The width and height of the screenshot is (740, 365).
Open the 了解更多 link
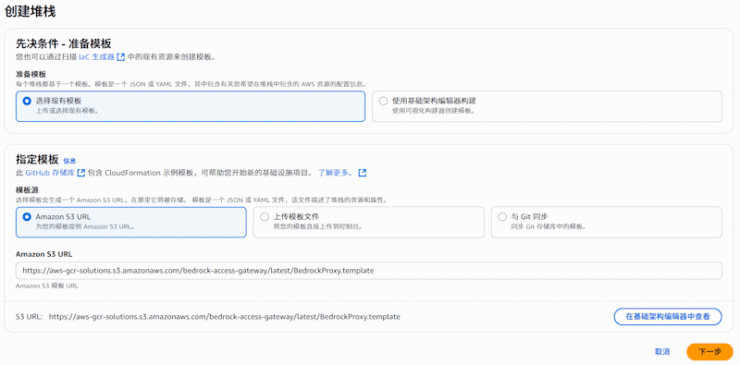(x=336, y=173)
